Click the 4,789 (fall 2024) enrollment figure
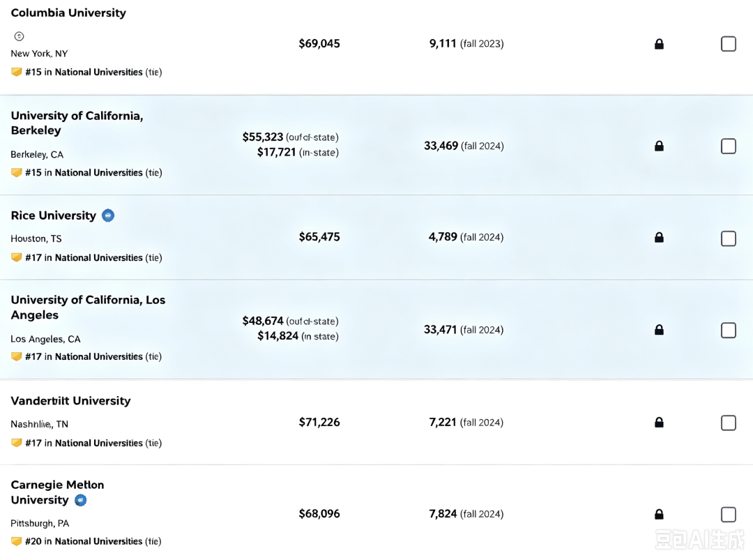 coord(466,237)
